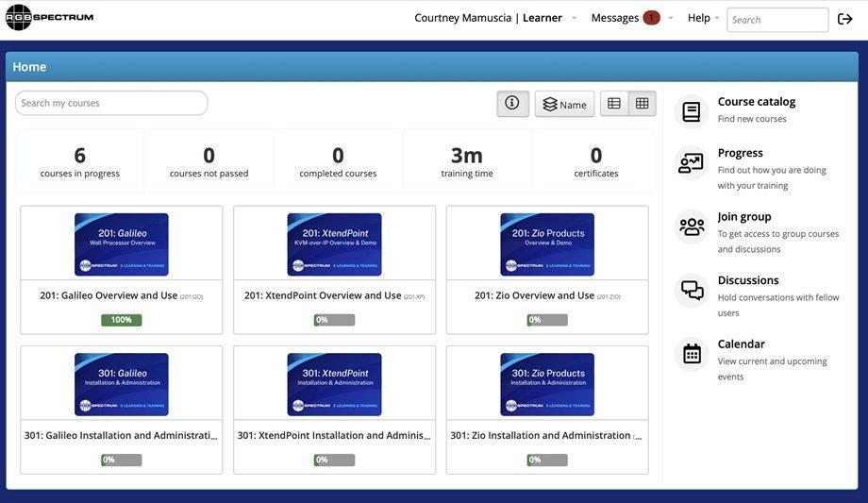868x503 pixels.
Task: Click the Search my courses field
Action: click(x=111, y=103)
